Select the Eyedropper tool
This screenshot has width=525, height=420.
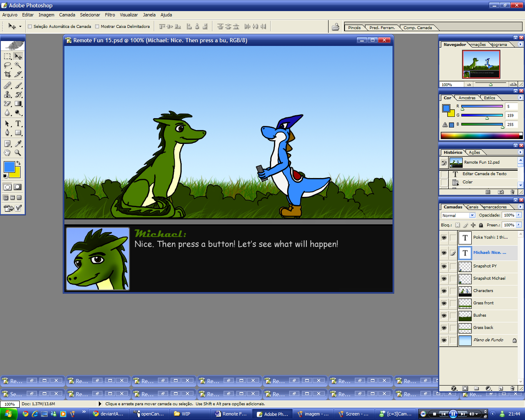[x=18, y=144]
